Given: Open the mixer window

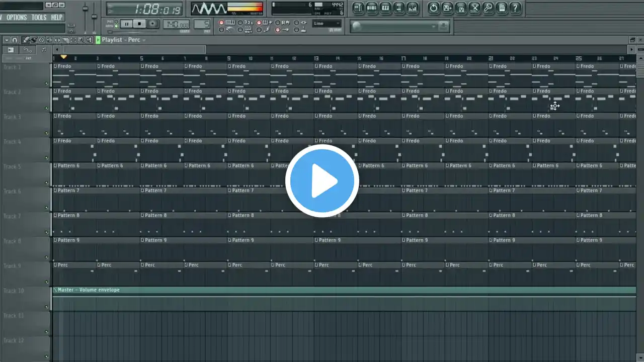Looking at the screenshot, I should 413,8.
